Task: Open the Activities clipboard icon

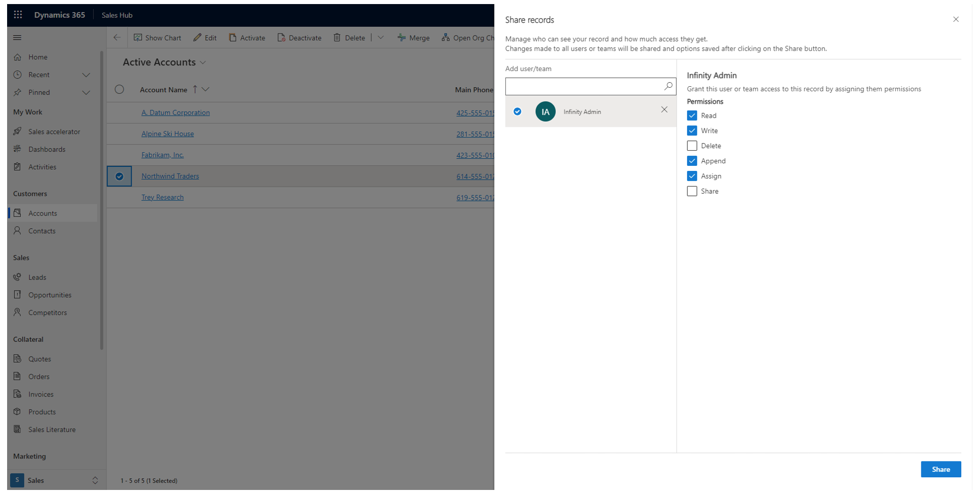Action: [x=18, y=167]
